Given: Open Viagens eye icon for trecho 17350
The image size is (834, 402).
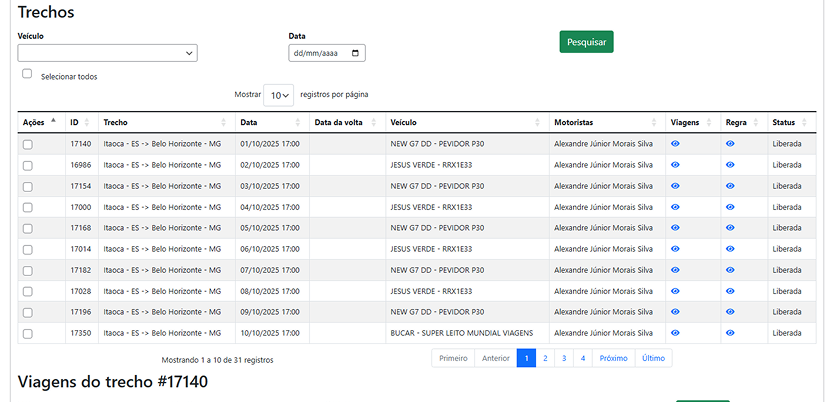Looking at the screenshot, I should pos(675,333).
